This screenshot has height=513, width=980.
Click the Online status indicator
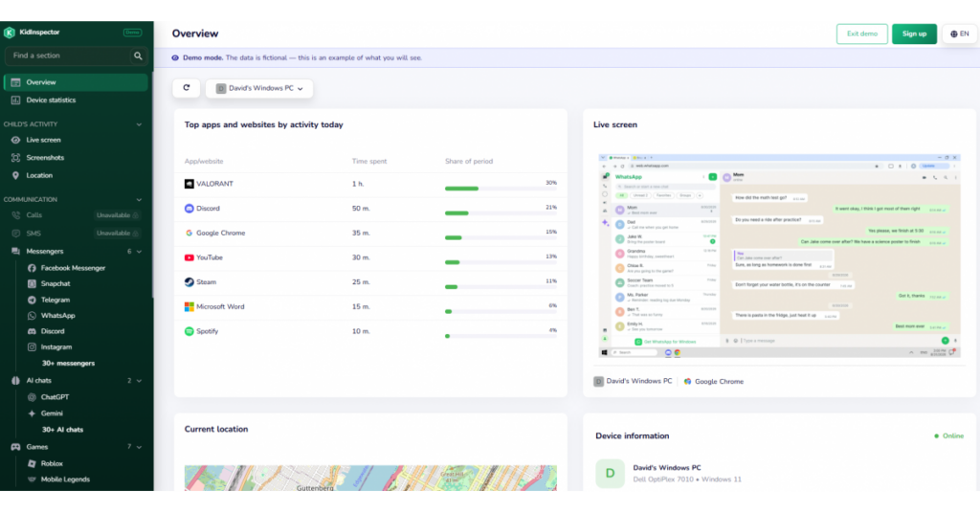[948, 436]
